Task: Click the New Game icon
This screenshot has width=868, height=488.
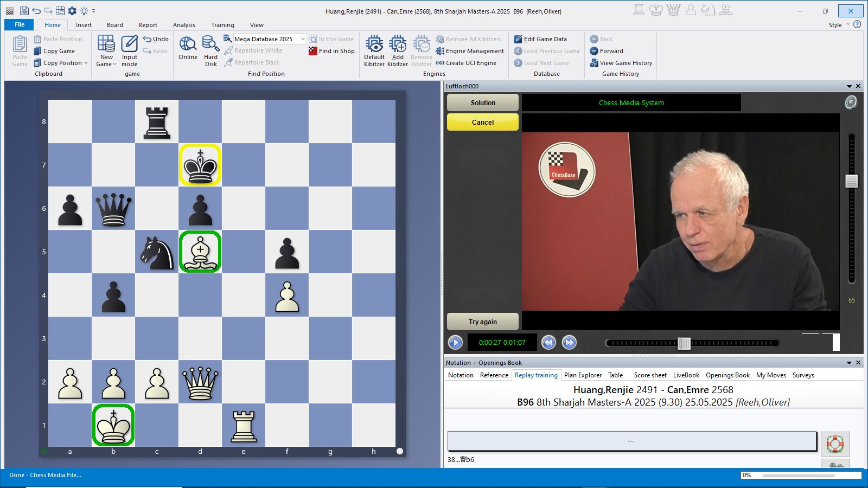Action: point(106,44)
